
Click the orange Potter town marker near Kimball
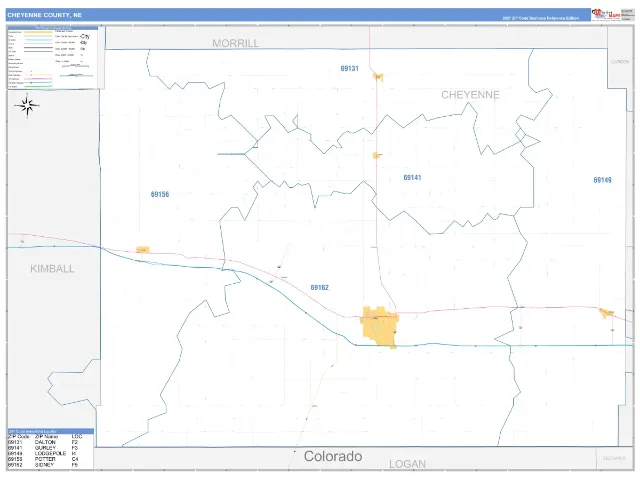click(x=142, y=249)
